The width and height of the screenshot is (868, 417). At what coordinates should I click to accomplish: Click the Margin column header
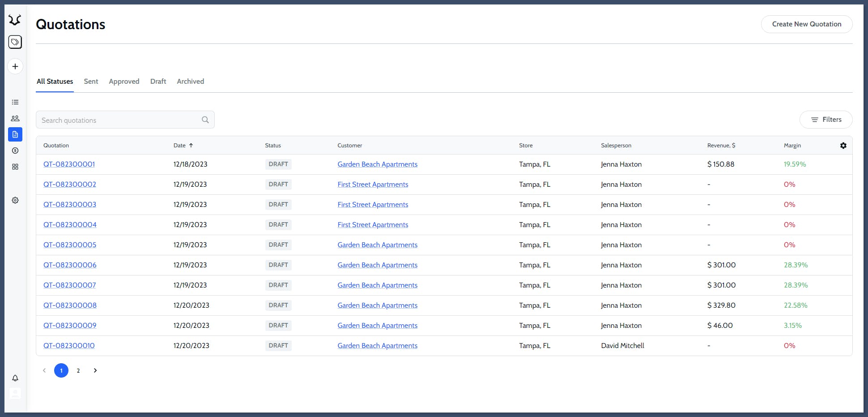click(x=792, y=146)
